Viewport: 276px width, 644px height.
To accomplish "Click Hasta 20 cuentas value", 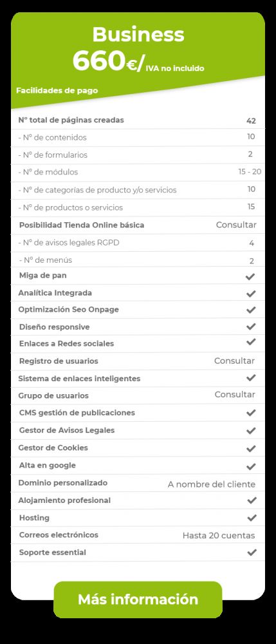I will tap(219, 536).
